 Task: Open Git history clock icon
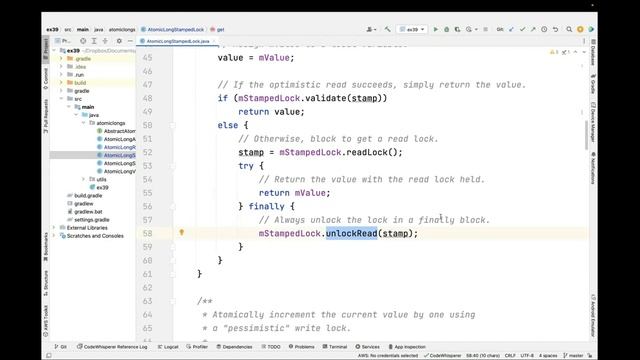tap(544, 29)
